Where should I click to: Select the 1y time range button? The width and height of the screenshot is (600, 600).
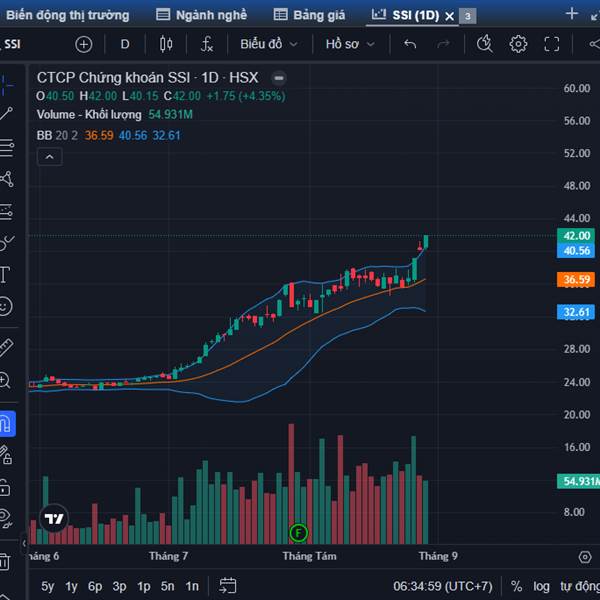click(x=72, y=586)
